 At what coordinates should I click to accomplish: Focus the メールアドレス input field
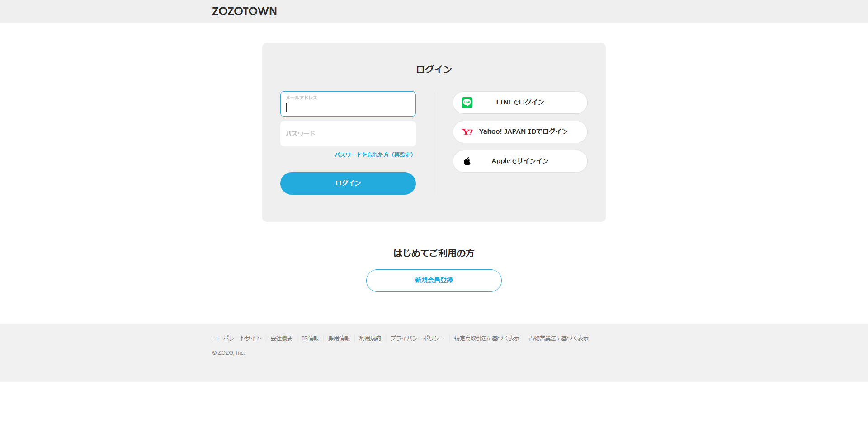point(348,104)
